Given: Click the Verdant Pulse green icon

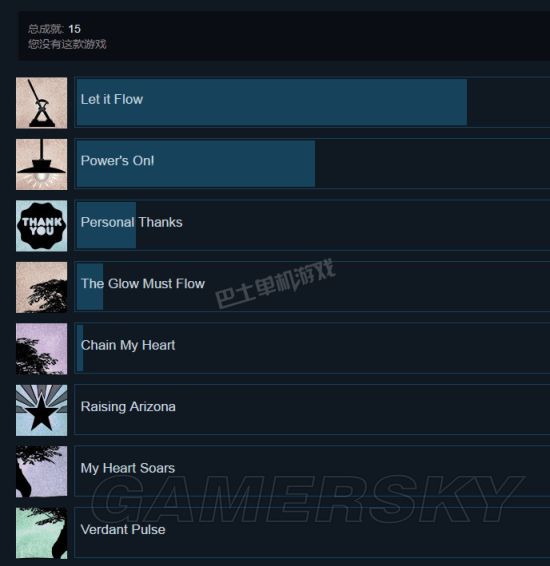Looking at the screenshot, I should coord(42,533).
